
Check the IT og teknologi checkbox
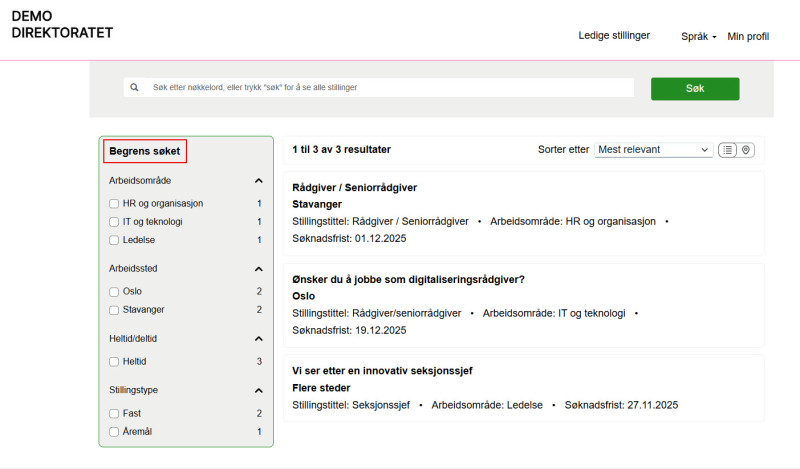click(x=114, y=222)
